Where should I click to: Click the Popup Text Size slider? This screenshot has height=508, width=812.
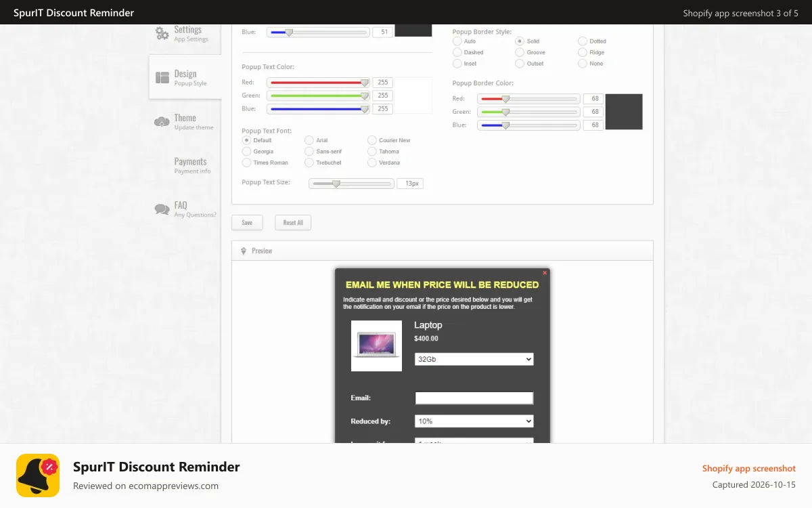click(351, 184)
